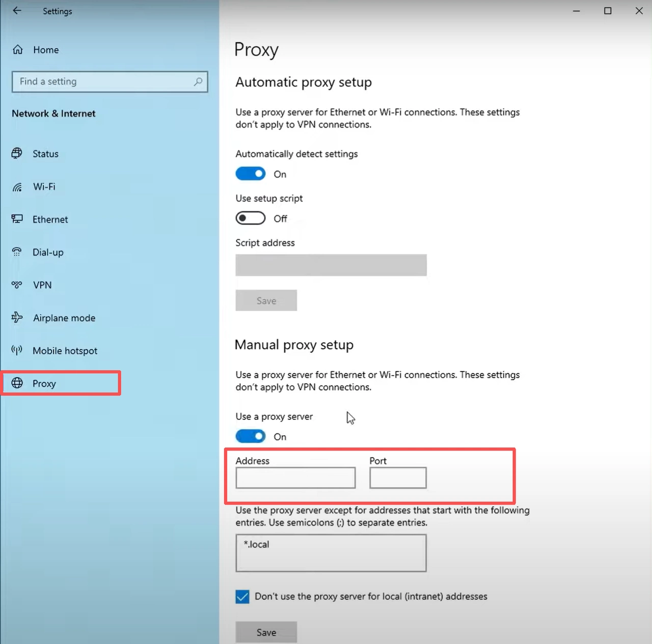Image resolution: width=652 pixels, height=644 pixels.
Task: Select the Dial-up icon
Action: pos(17,252)
